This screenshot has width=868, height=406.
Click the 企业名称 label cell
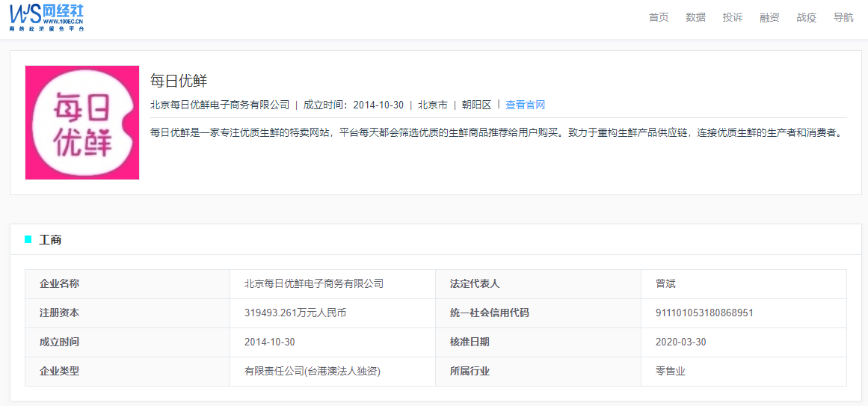[127, 284]
